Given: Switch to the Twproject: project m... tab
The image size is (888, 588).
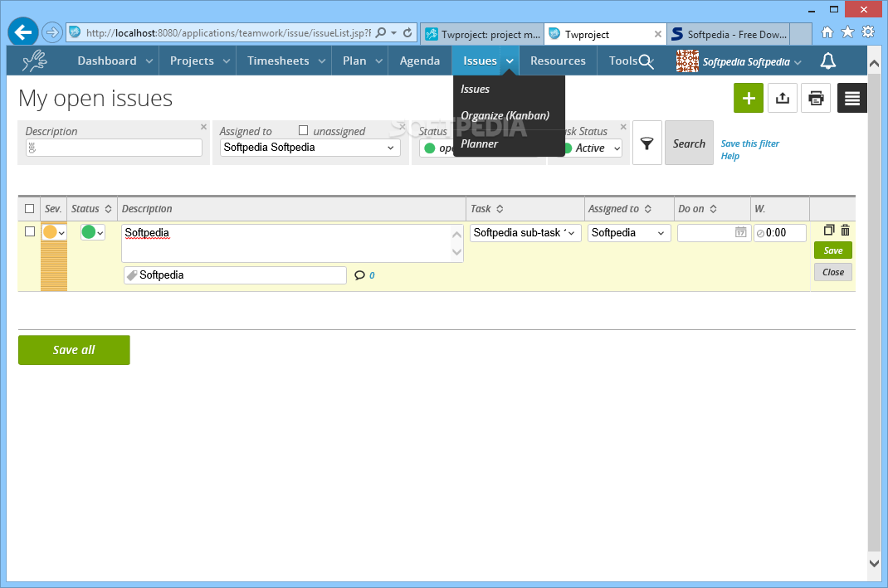Looking at the screenshot, I should (482, 35).
